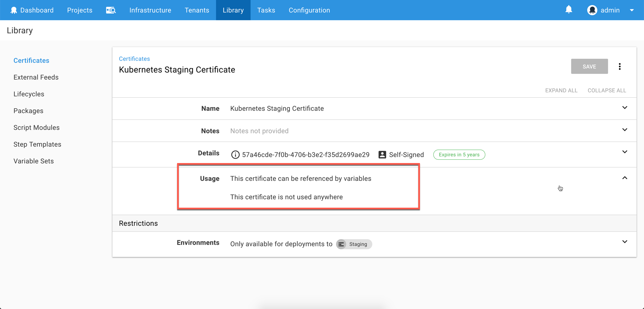This screenshot has width=644, height=309.
Task: Open Packages in the sidebar
Action: click(x=28, y=111)
